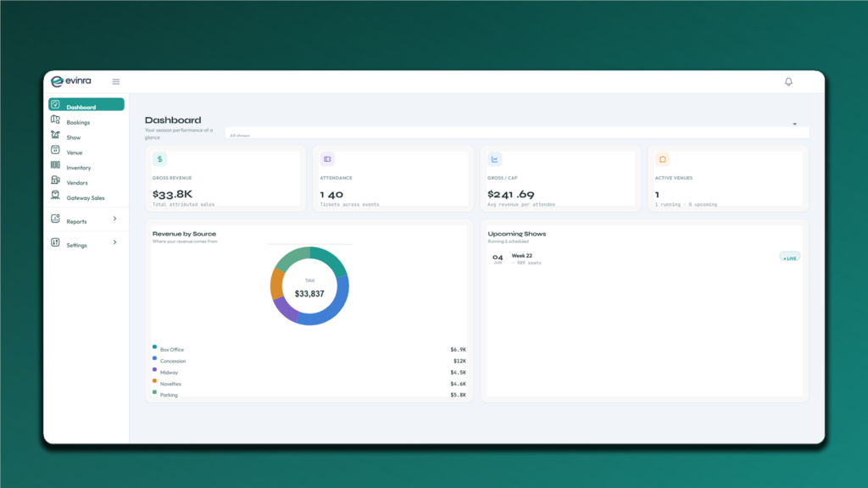Click the purple Midway donut segment
The height and width of the screenshot is (488, 868).
coord(285,310)
